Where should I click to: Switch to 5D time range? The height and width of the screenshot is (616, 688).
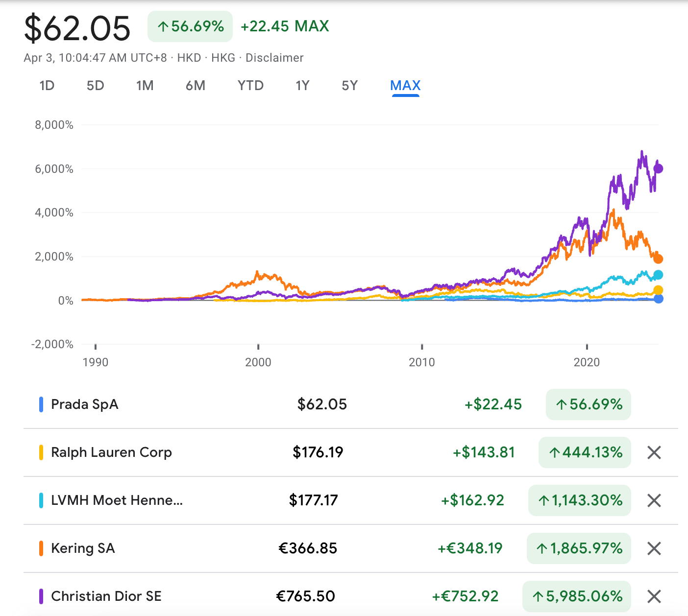[x=95, y=86]
